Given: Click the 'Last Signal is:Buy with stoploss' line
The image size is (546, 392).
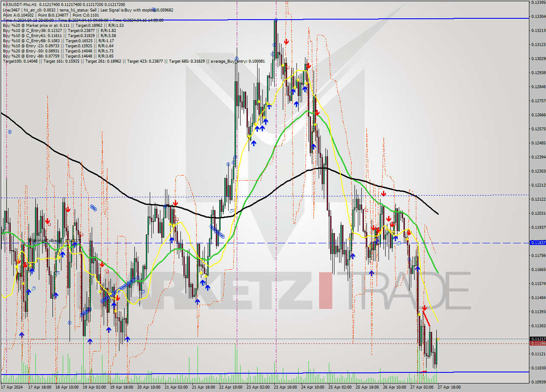Looking at the screenshot, I should click(x=88, y=9).
